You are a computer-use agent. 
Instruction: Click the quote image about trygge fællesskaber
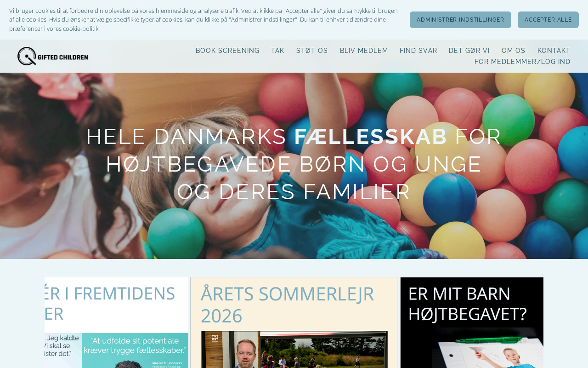click(116, 351)
